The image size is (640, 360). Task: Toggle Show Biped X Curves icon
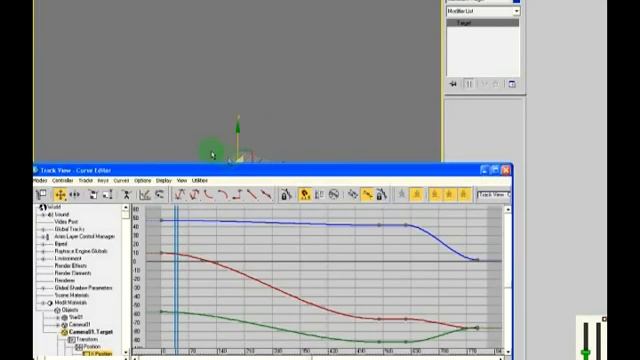pos(435,195)
